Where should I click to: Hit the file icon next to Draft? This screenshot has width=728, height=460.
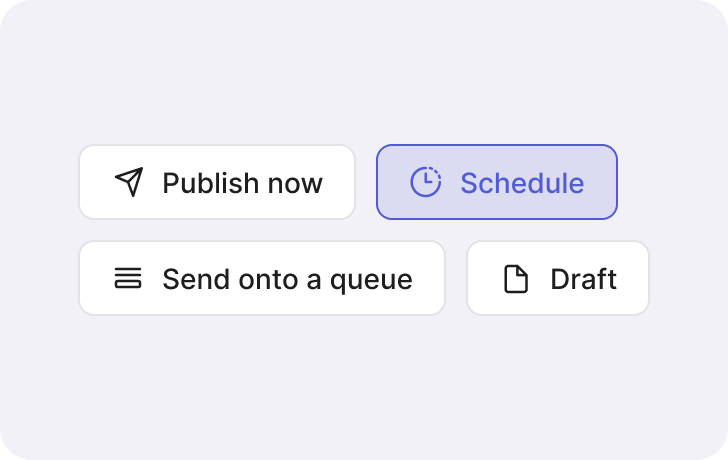tap(516, 278)
